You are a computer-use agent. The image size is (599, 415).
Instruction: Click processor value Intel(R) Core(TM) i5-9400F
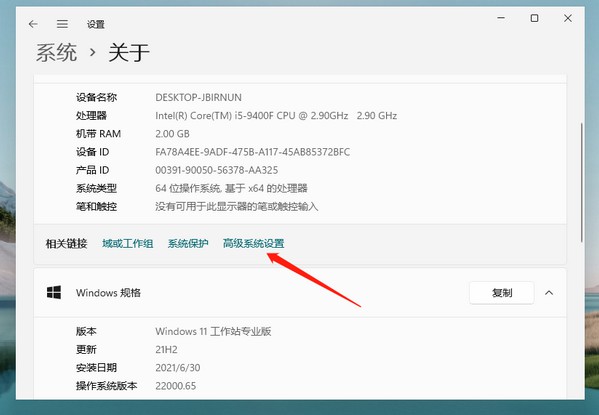tap(276, 115)
